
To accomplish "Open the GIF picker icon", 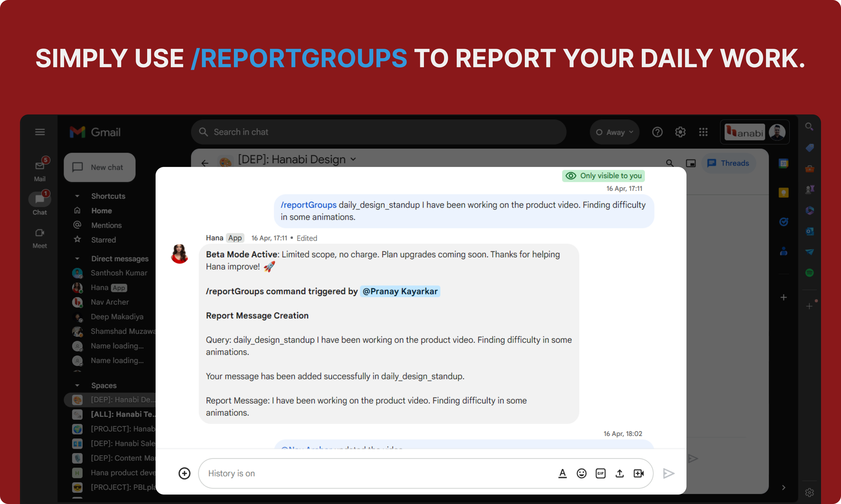I will pyautogui.click(x=600, y=473).
